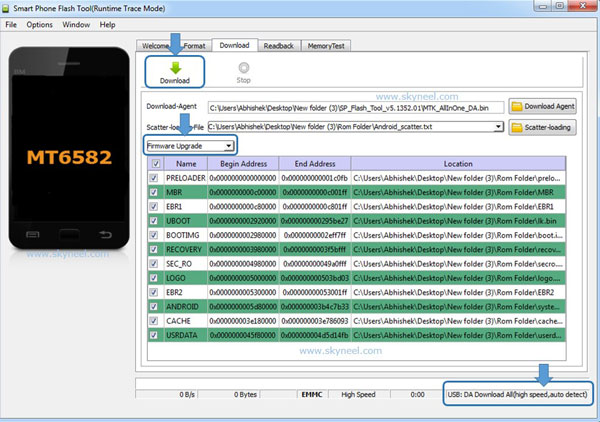Click the MBR begin address cell
This screenshot has height=422, width=600.
click(x=243, y=192)
